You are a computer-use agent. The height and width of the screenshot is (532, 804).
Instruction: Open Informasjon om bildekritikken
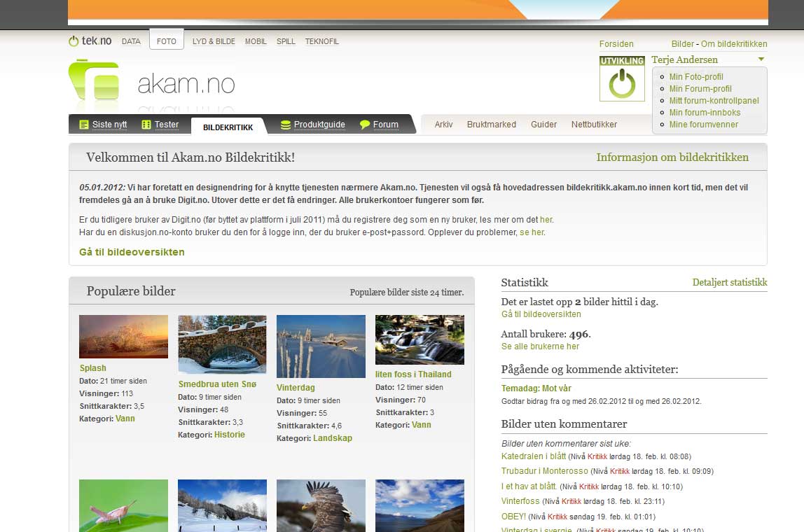[x=672, y=157]
